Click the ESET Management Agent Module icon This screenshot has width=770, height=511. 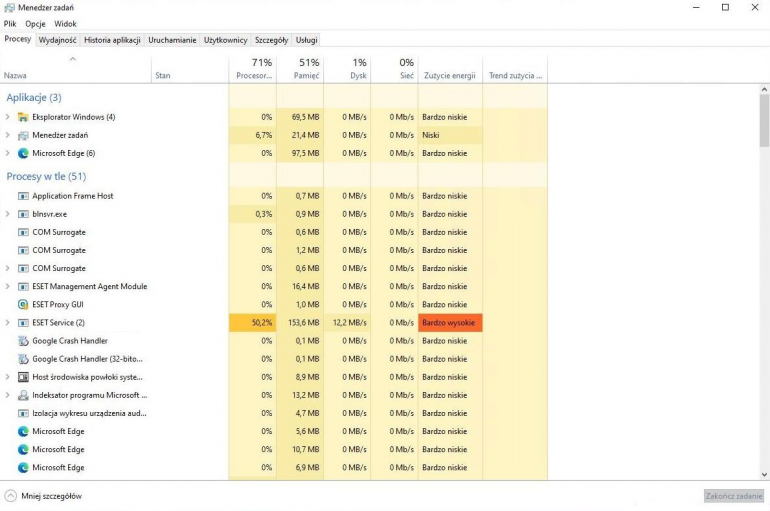(23, 287)
